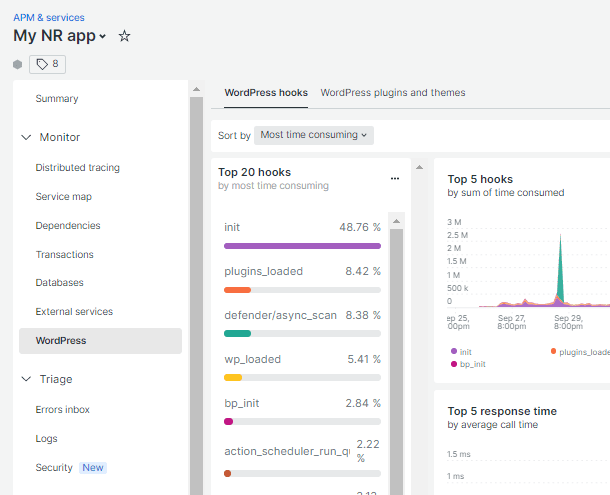Screen dimensions: 610x495
Task: Click the yellow wp_loaded progress bar
Action: point(233,377)
